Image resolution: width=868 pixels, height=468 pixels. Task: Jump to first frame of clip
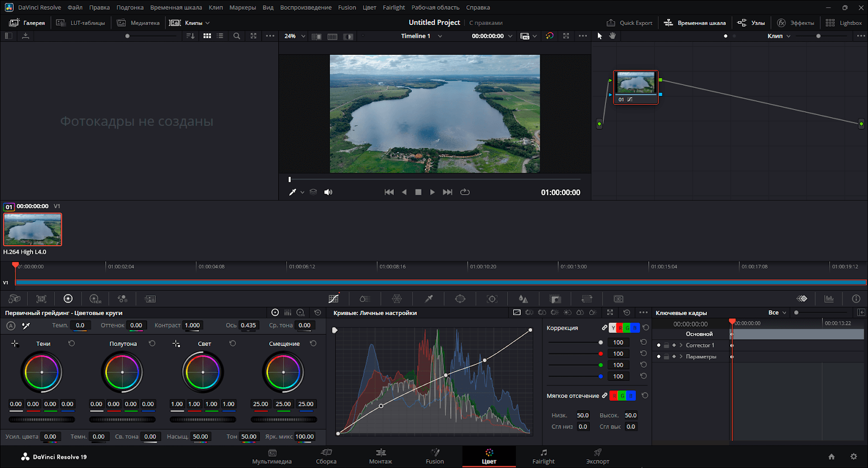click(389, 192)
